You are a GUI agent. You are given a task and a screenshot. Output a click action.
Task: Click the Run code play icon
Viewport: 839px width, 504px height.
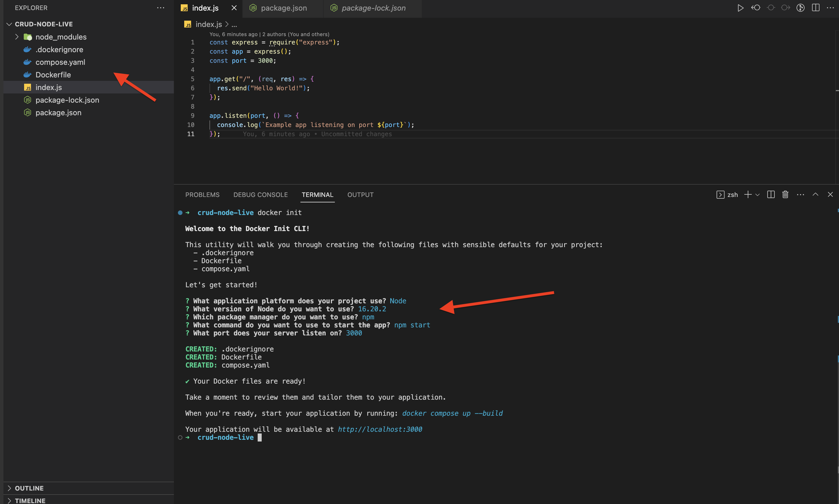coord(740,8)
